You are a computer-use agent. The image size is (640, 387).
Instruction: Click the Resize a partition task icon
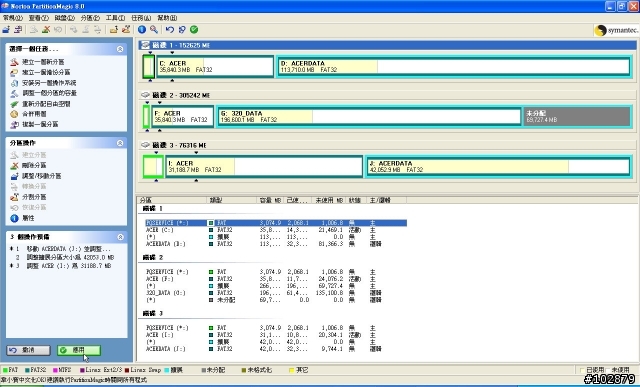click(x=14, y=93)
